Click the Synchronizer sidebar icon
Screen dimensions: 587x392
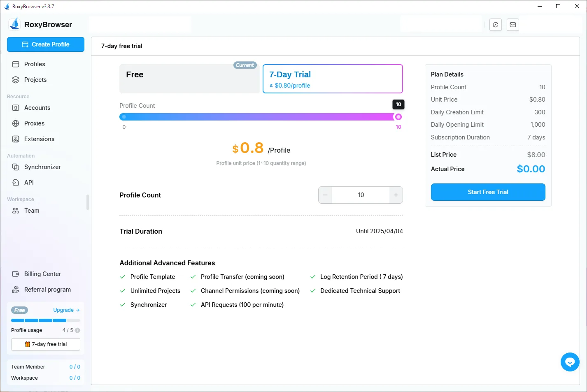16,167
